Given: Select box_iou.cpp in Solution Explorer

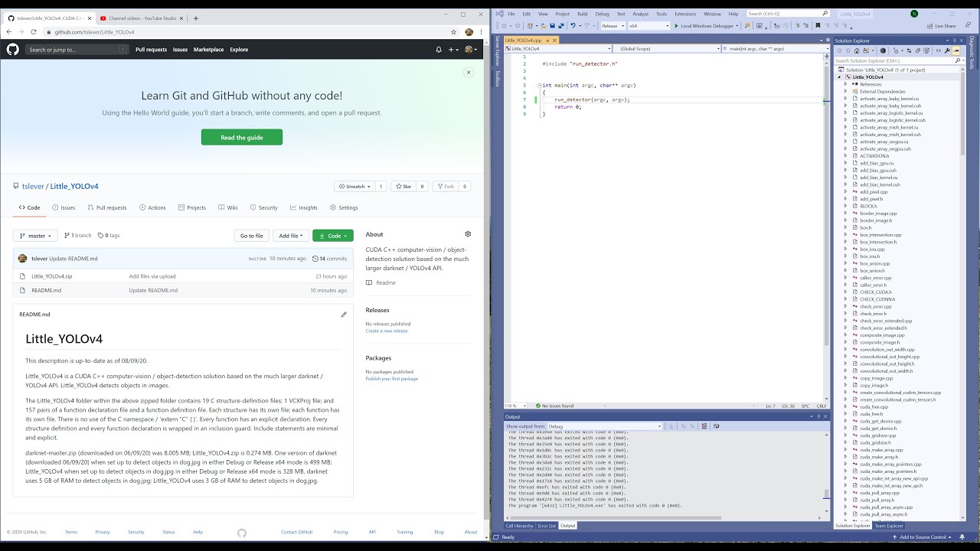Looking at the screenshot, I should pos(872,249).
